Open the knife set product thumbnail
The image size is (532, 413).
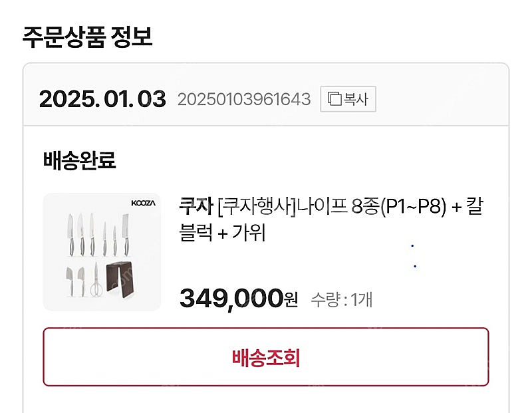(x=102, y=252)
